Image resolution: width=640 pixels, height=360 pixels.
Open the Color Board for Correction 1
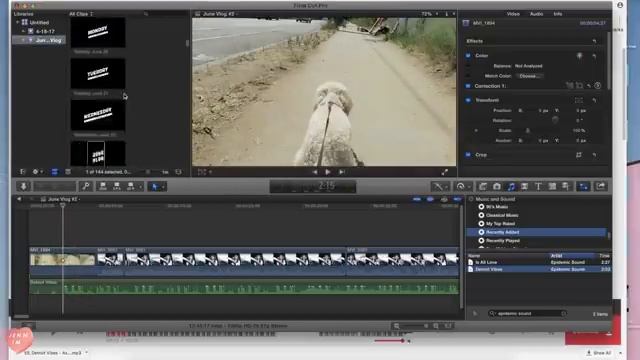598,86
